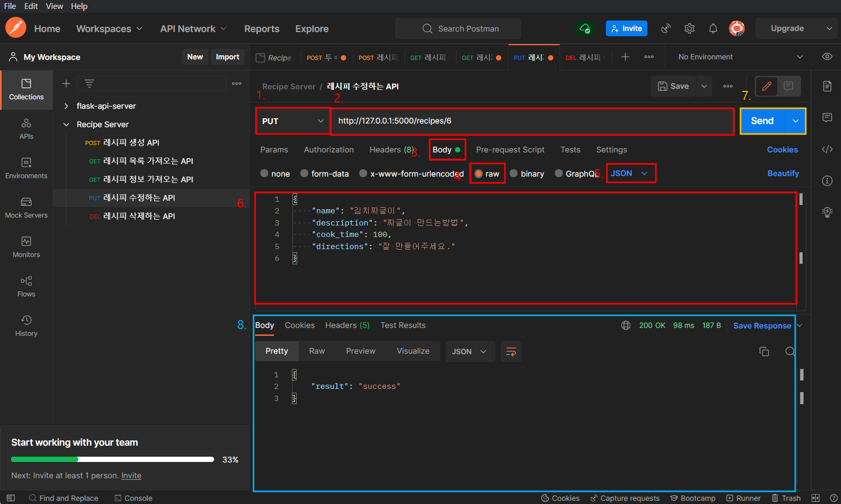Open the Pre-request Script tab

click(x=510, y=150)
